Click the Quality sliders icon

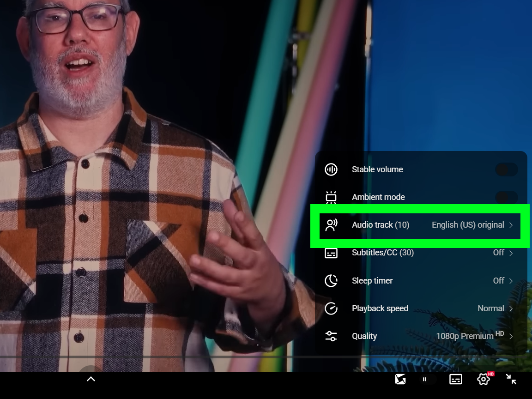(331, 336)
